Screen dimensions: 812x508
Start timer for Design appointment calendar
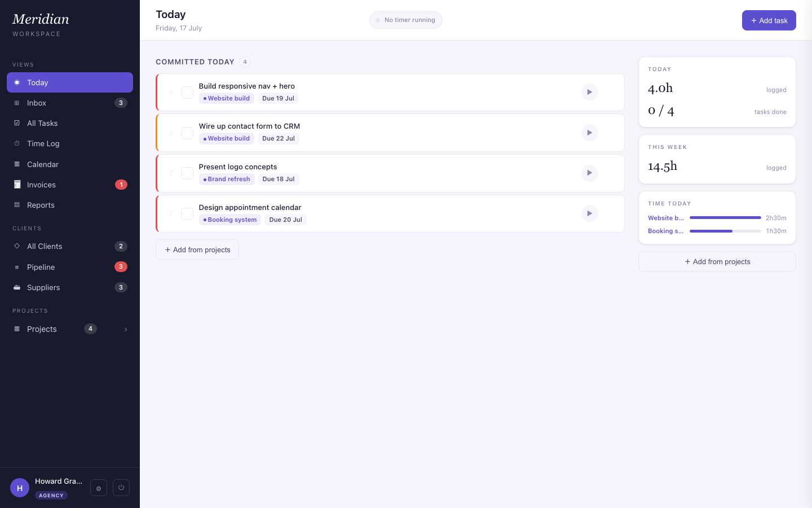point(589,213)
